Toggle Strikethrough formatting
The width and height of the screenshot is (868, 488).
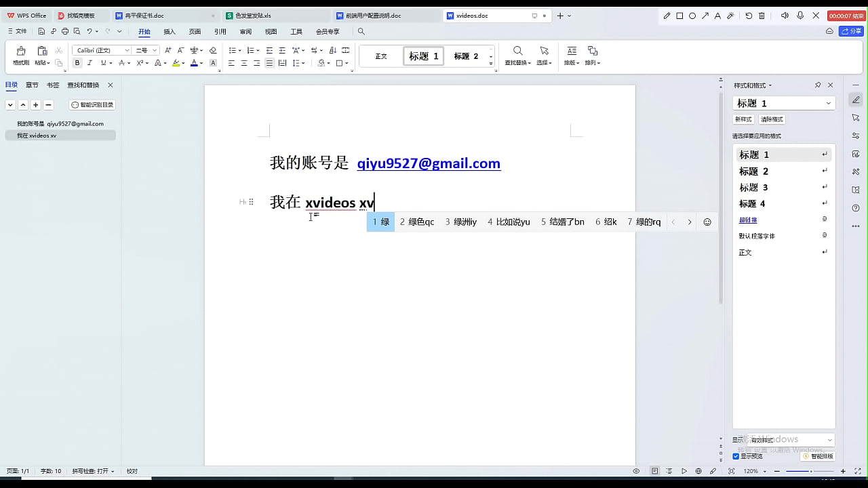coord(121,63)
